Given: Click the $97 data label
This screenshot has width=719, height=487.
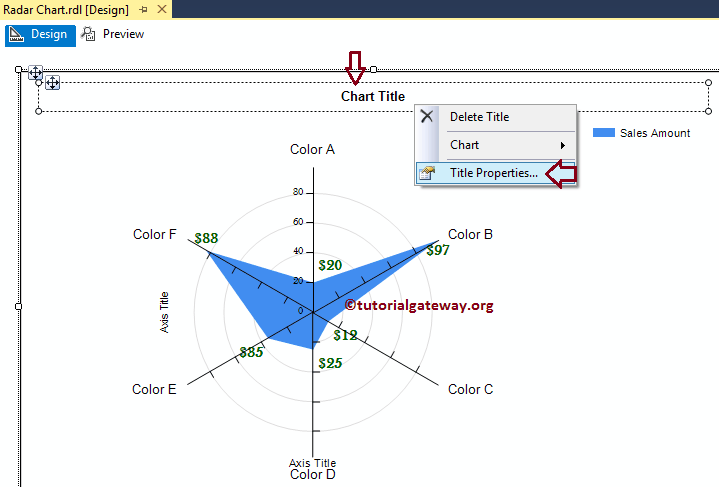Looking at the screenshot, I should coord(438,250).
